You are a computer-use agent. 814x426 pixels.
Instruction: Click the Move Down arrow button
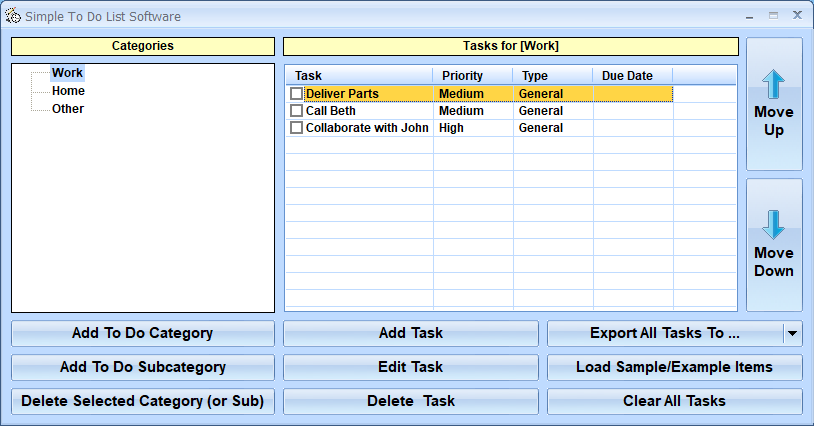click(774, 245)
